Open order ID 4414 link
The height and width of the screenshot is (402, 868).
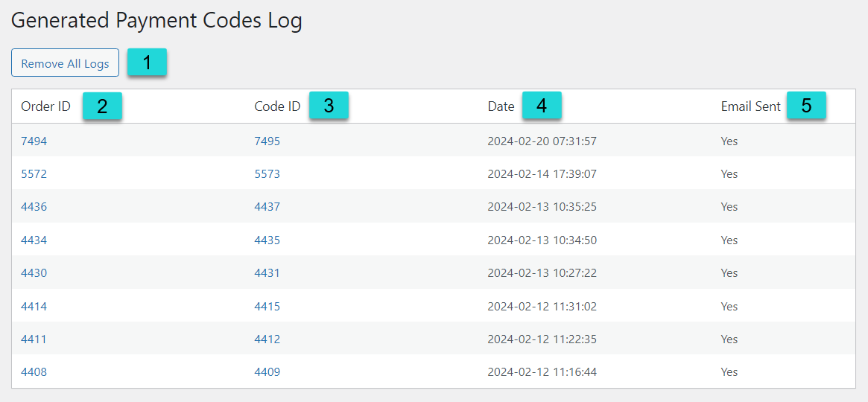tap(34, 306)
